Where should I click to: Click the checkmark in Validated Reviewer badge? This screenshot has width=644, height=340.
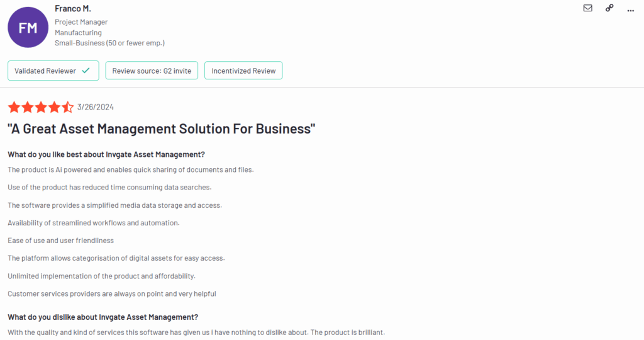tap(86, 71)
